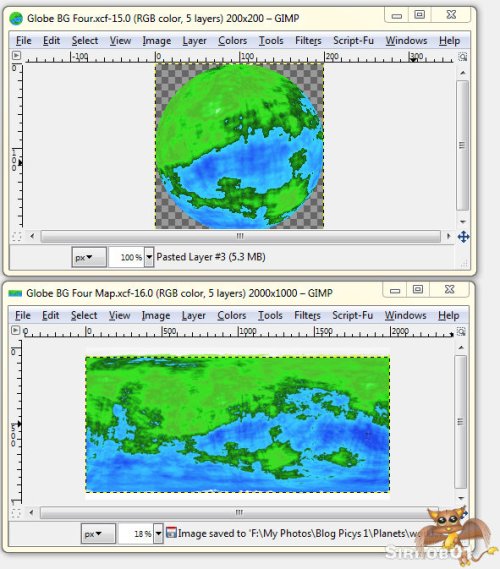Click map icon in Globe BG Four Map title bar
The image size is (500, 569).
pyautogui.click(x=15, y=293)
